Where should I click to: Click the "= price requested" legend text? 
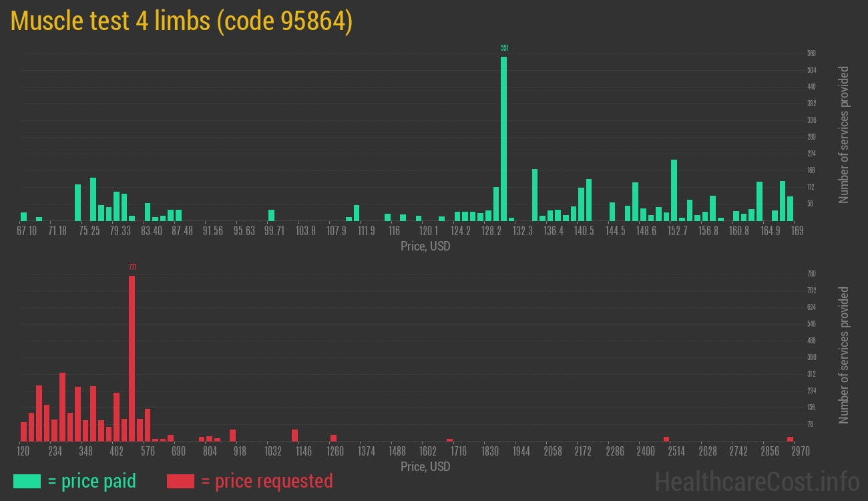tap(266, 481)
